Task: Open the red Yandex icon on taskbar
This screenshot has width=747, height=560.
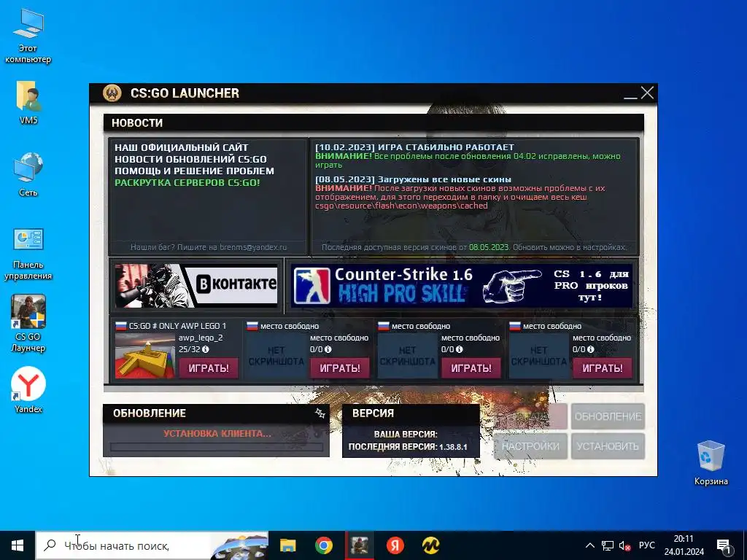Action: [395, 545]
